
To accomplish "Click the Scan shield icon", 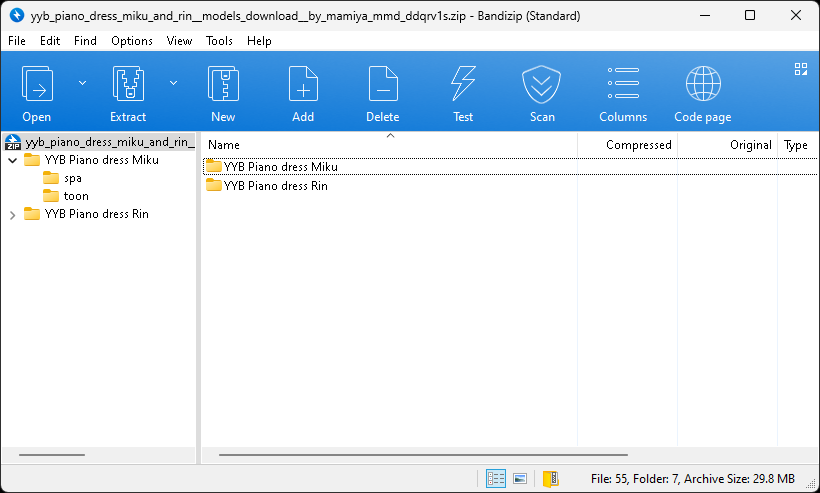I will [542, 84].
